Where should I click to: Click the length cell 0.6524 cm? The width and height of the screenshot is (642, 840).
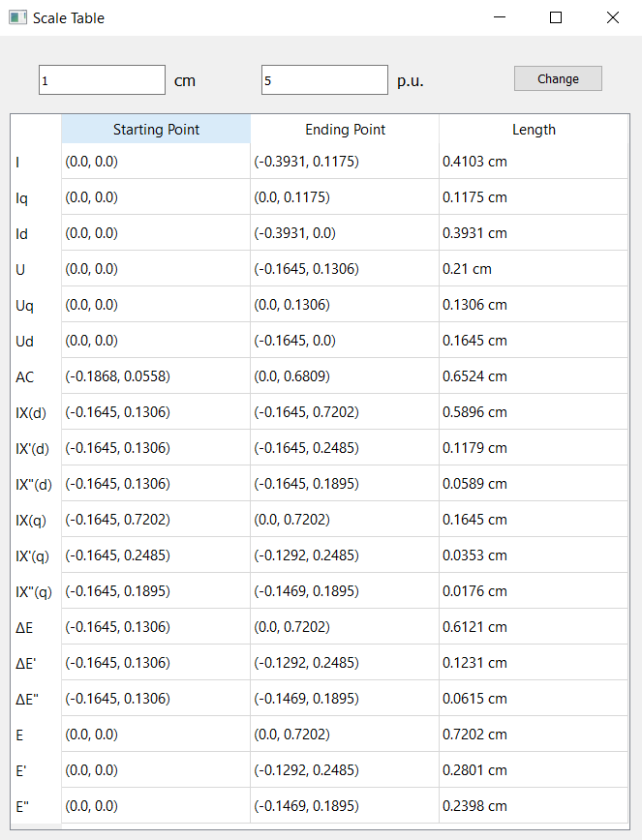pos(534,376)
